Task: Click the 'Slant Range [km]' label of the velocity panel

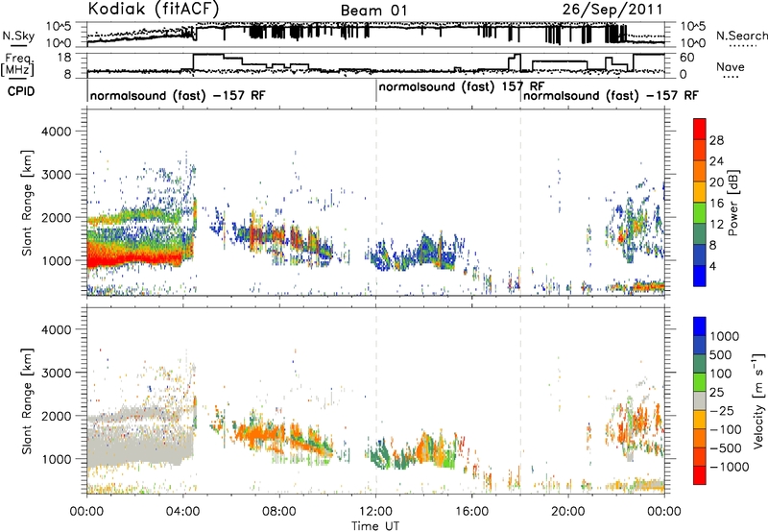Action: (x=27, y=401)
